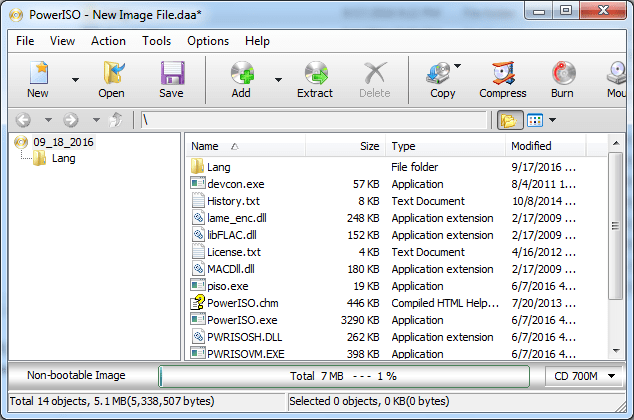Open the Options menu
The height and width of the screenshot is (420, 634).
pyautogui.click(x=208, y=41)
